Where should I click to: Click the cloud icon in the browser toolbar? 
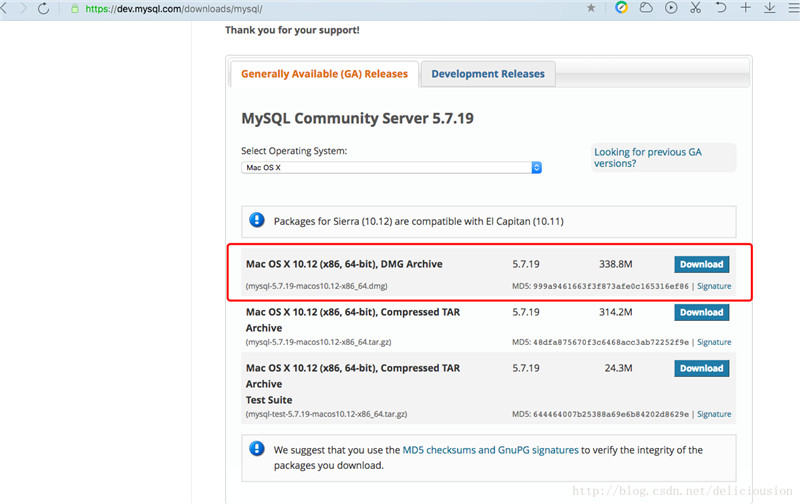(x=646, y=8)
